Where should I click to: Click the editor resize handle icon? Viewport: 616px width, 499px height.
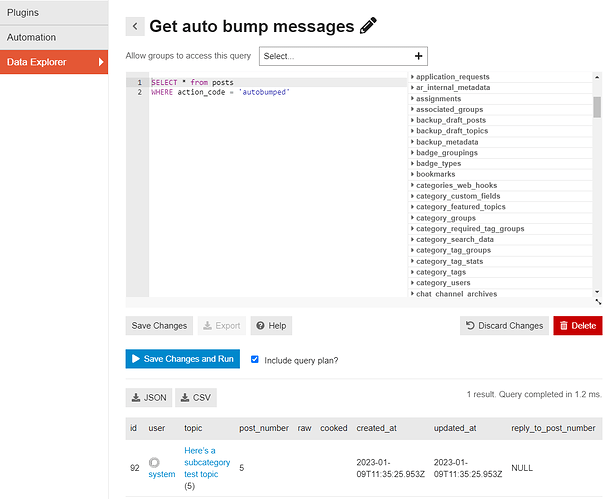(x=598, y=302)
